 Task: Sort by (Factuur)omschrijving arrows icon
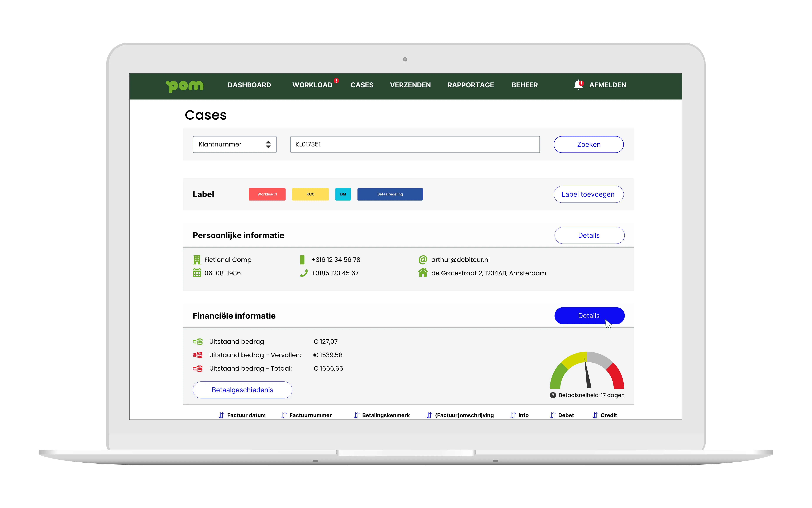point(429,415)
